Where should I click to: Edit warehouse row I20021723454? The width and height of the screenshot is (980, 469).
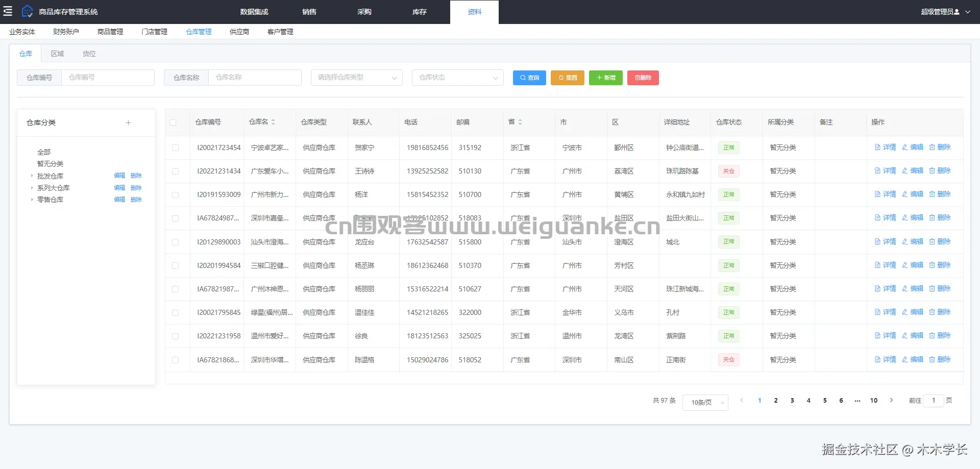(x=913, y=147)
